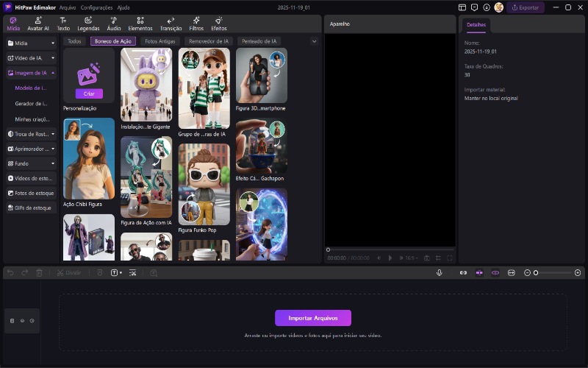588x368 pixels.
Task: Expand the Mídia sidebar dropdown
Action: pyautogui.click(x=53, y=43)
